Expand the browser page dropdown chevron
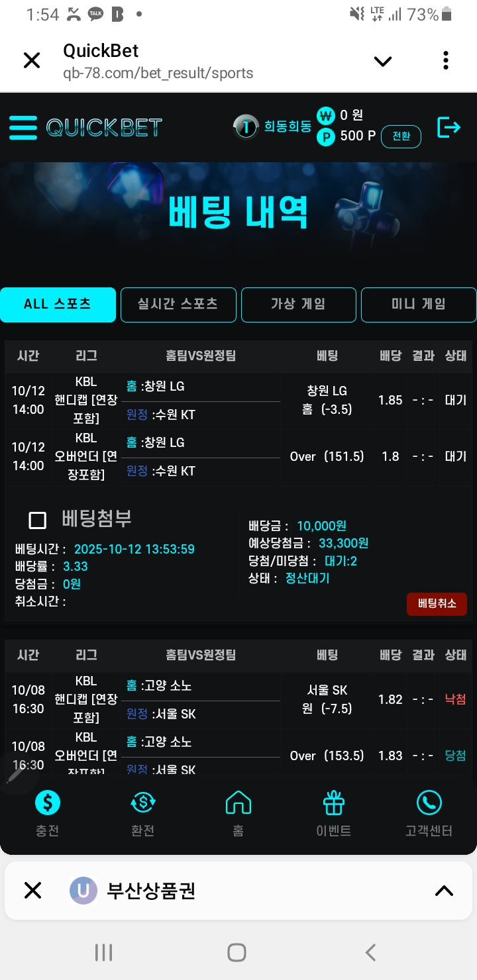Screen dimensions: 477x980 point(383,62)
